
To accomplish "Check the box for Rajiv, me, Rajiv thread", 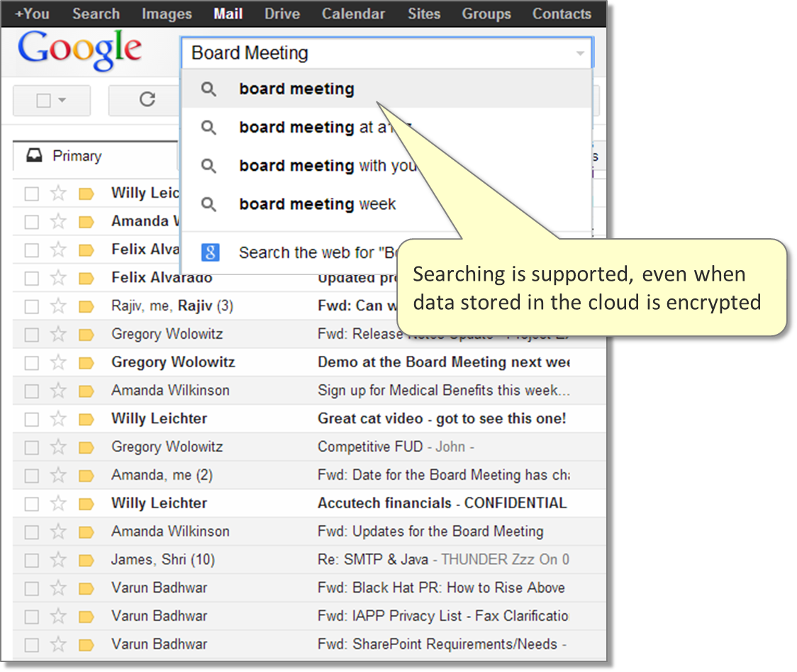I will click(x=31, y=306).
